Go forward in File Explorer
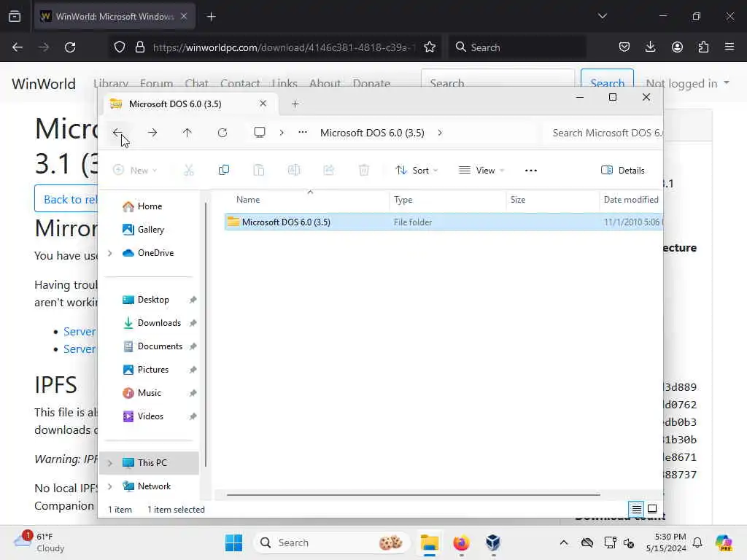Screen dimensions: 747x560 152,133
